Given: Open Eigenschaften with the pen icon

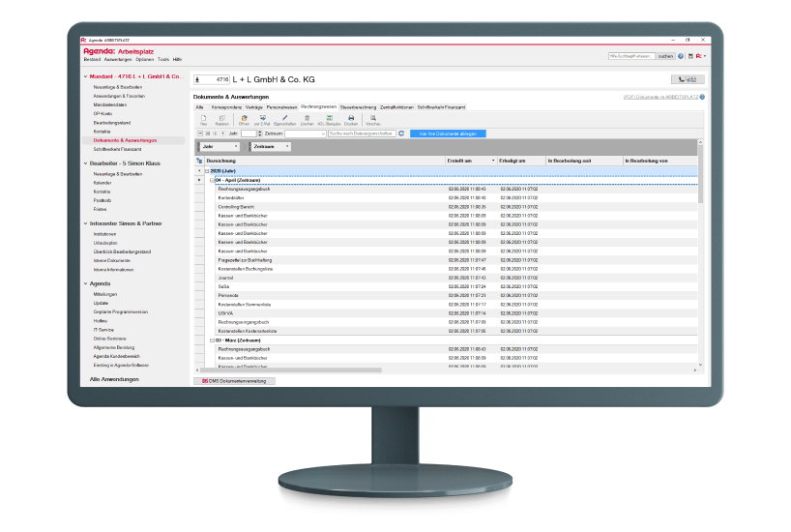Looking at the screenshot, I should pos(284,118).
